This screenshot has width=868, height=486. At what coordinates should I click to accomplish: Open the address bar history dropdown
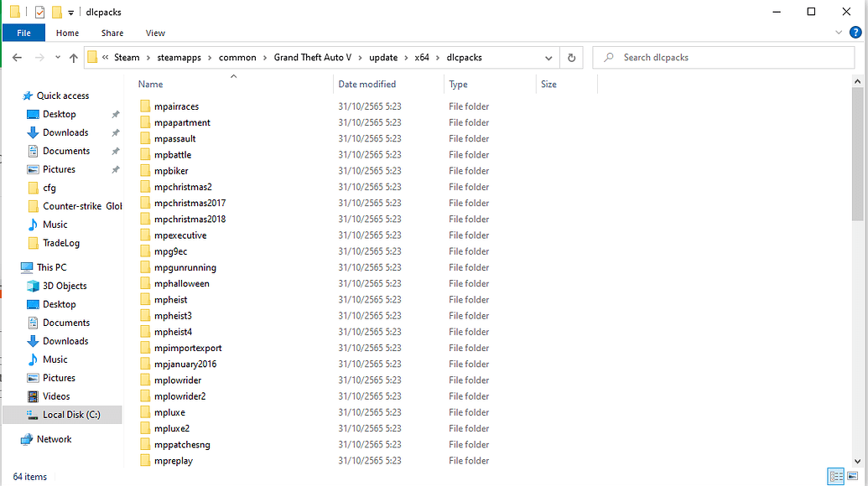coord(548,57)
